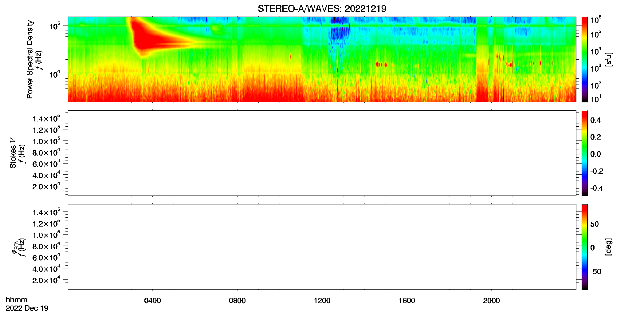The width and height of the screenshot is (644, 332).
Task: Click the 2.0×10^4 tick in Stokes V panel
Action: 46,186
